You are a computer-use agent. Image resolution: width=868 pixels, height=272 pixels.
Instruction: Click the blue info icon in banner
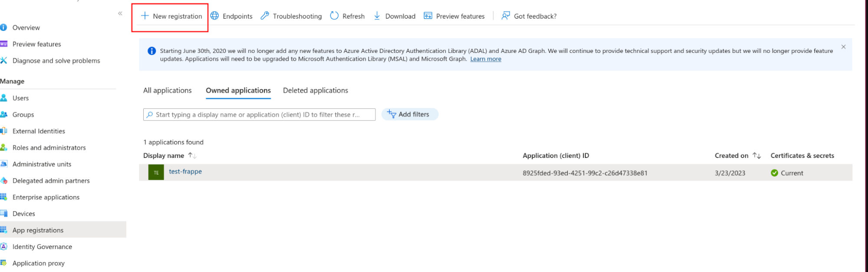pos(152,51)
